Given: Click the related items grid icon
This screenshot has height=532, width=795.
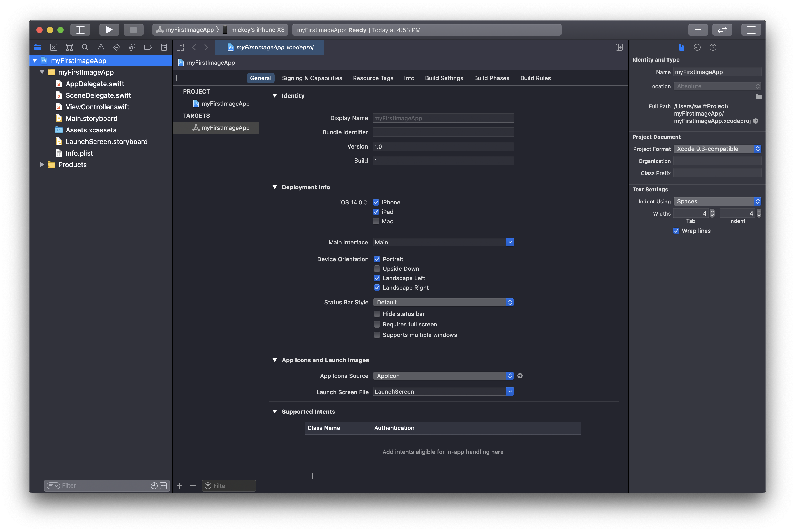Looking at the screenshot, I should pos(181,48).
